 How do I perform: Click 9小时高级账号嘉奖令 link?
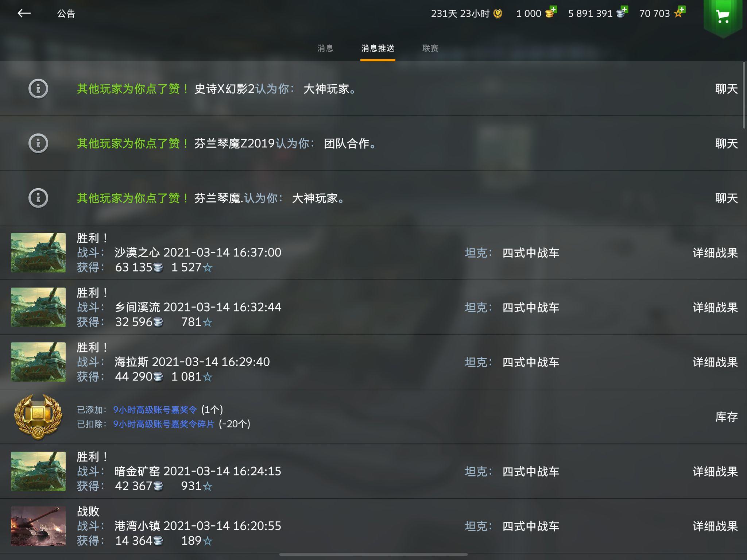[155, 410]
